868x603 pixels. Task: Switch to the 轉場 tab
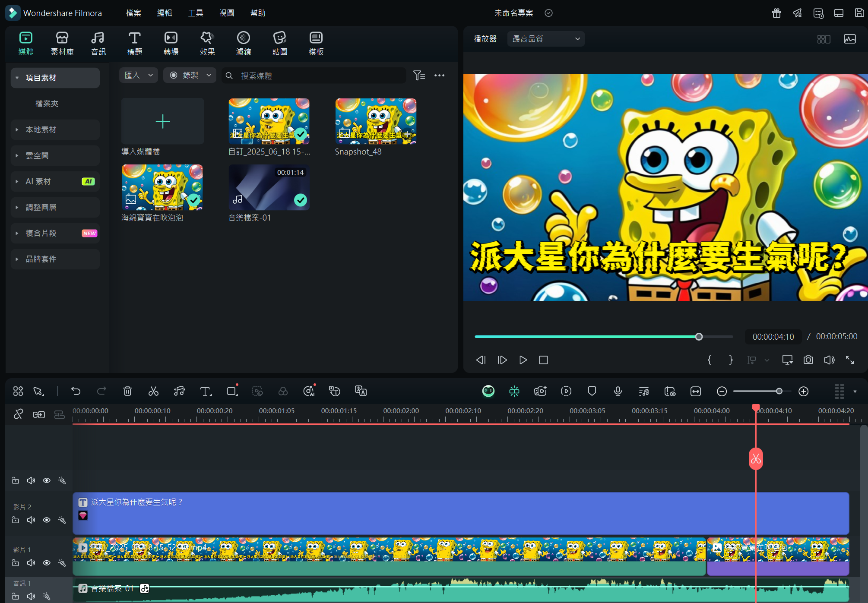point(171,44)
